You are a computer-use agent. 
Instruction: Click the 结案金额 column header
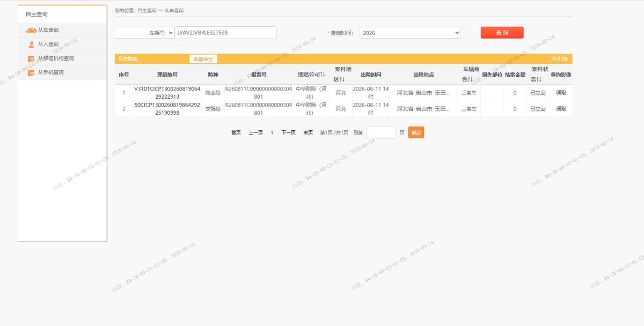515,75
